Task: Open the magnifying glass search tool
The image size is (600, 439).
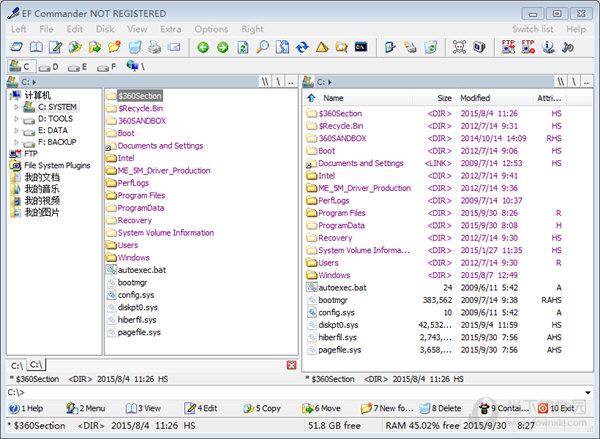Action: click(262, 47)
